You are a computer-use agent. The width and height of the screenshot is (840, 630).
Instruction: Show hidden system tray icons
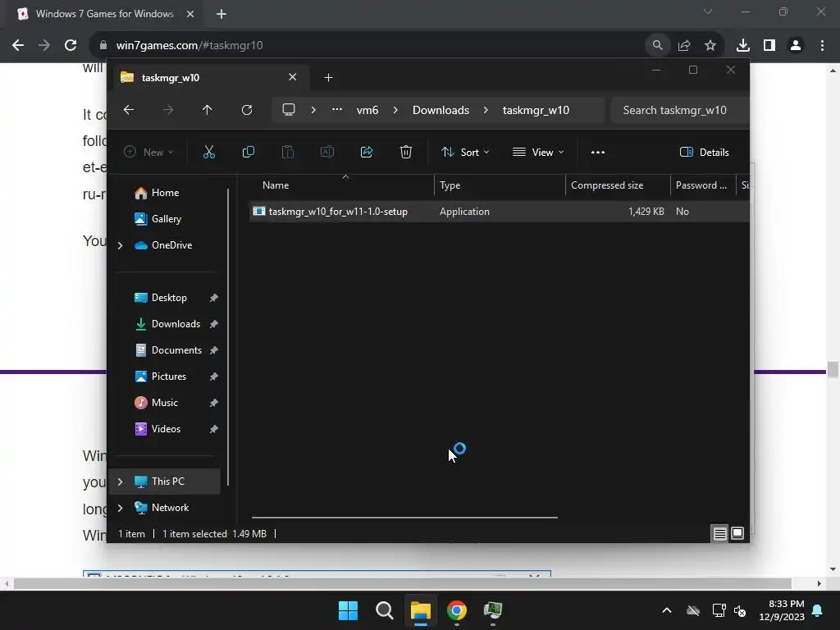coord(667,610)
